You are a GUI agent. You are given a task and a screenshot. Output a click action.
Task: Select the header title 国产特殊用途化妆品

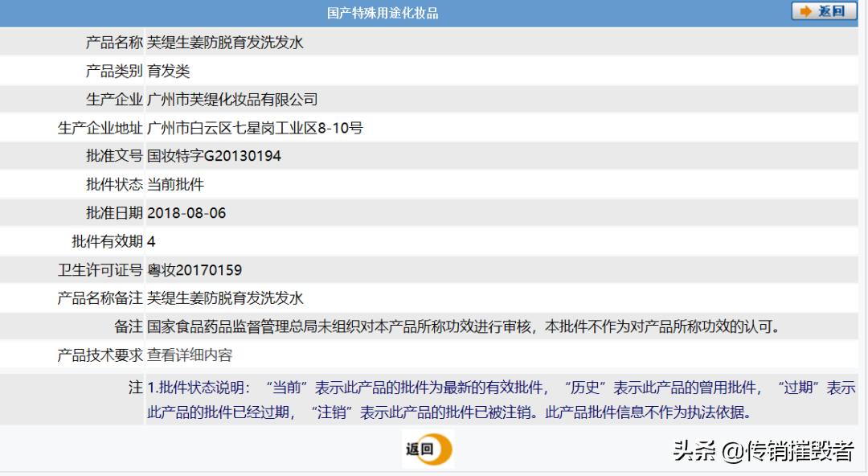click(x=383, y=13)
